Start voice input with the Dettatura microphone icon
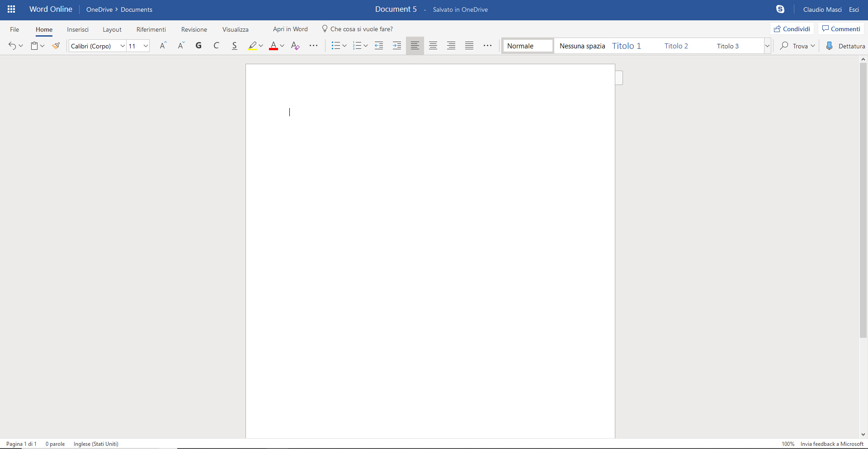The width and height of the screenshot is (868, 449). click(x=830, y=45)
